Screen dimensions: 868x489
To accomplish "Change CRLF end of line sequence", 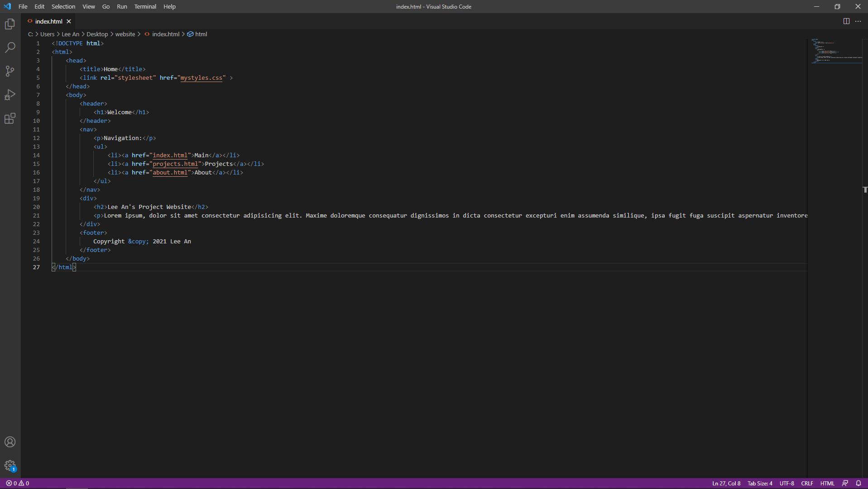I will 807,483.
